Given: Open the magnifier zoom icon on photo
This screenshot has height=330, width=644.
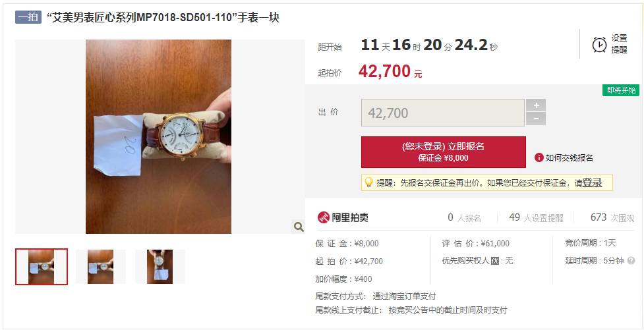Looking at the screenshot, I should [x=298, y=227].
